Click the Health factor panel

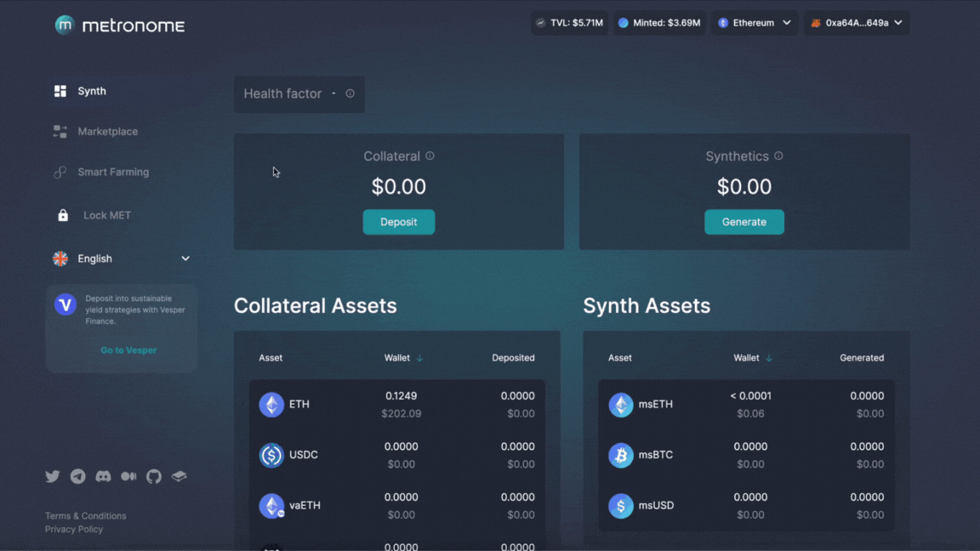point(299,94)
